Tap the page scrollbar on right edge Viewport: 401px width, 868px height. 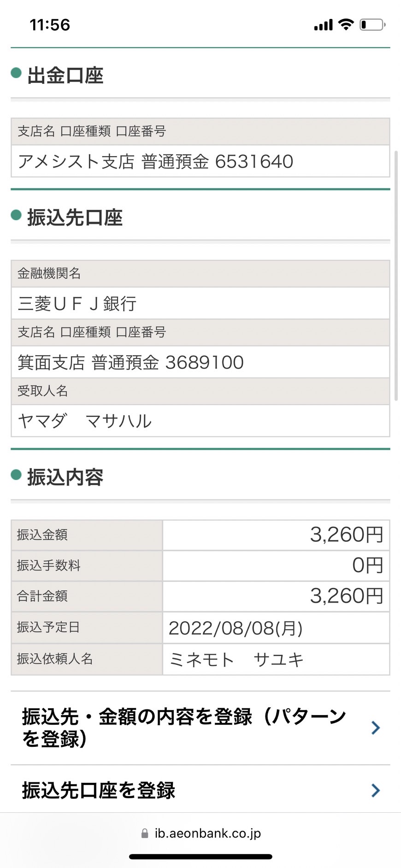[x=396, y=276]
